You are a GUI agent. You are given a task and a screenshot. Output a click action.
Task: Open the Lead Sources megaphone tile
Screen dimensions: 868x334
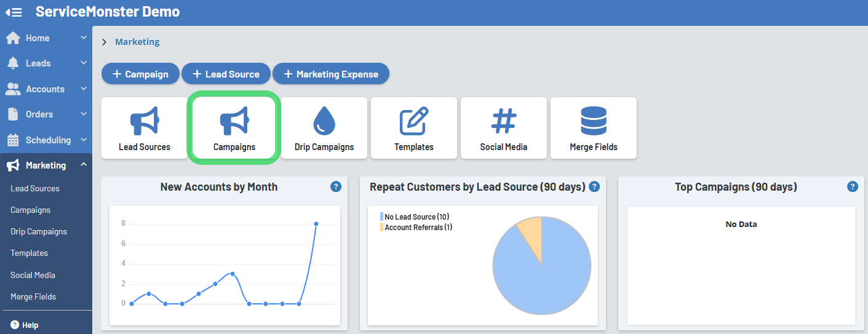click(x=145, y=128)
